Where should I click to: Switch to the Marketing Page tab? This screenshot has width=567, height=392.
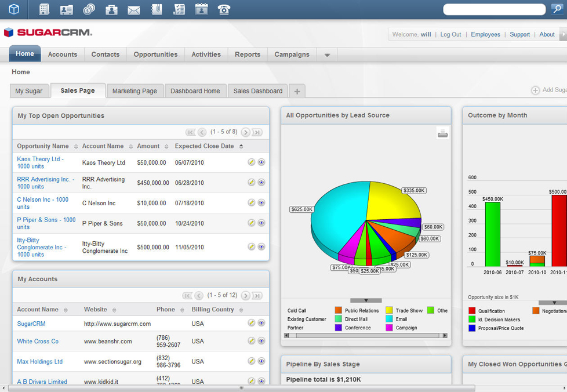click(135, 91)
